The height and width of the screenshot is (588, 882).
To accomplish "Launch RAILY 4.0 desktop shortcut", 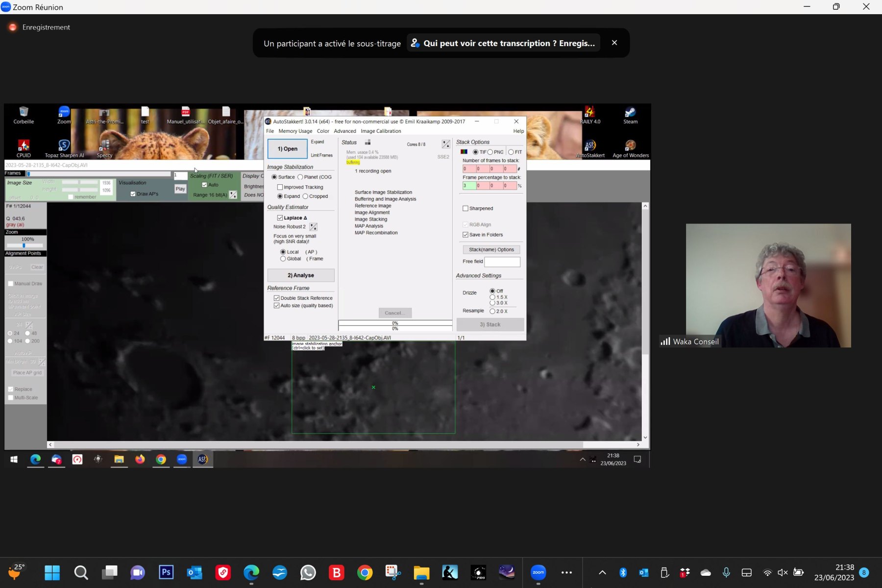I will pos(590,116).
